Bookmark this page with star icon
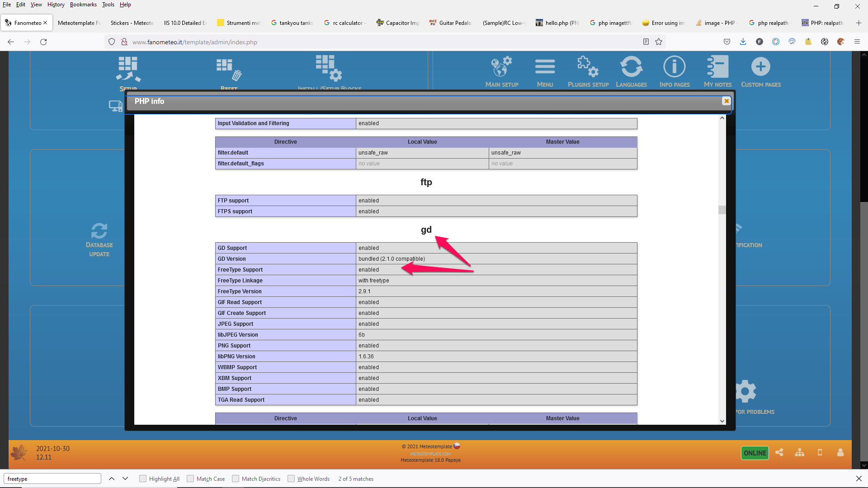 659,42
